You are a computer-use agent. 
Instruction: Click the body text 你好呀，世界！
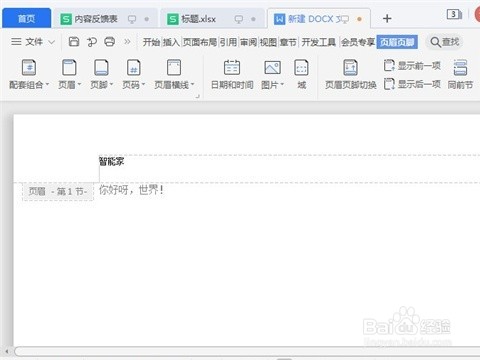(x=131, y=190)
